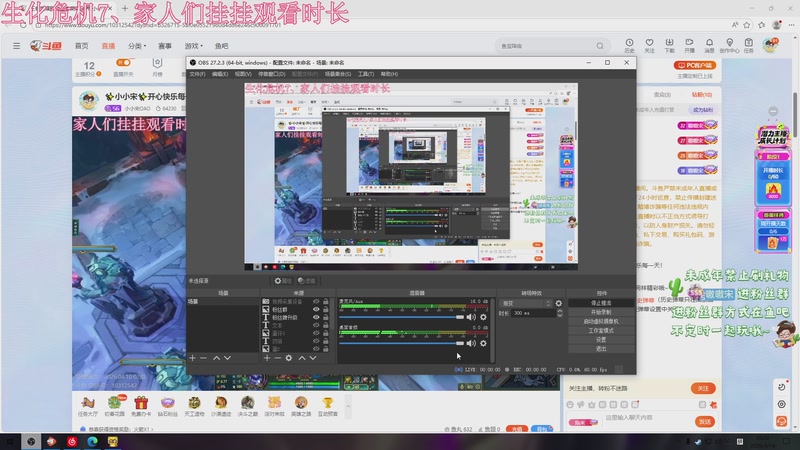Add a new source with plus icon

pos(267,358)
